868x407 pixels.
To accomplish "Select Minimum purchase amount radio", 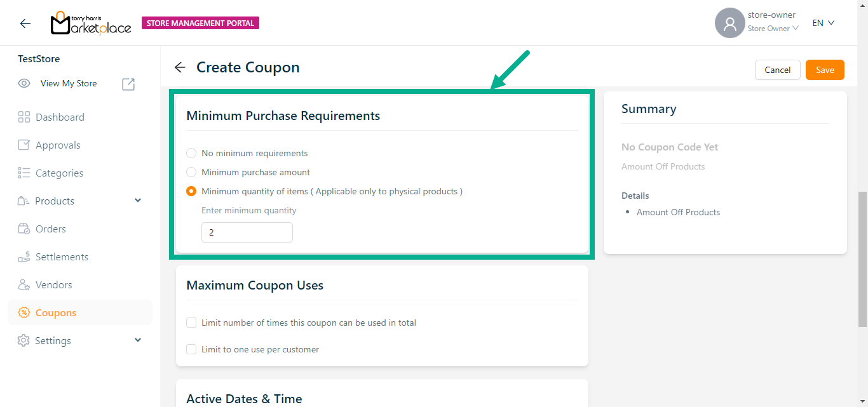I will click(x=191, y=172).
